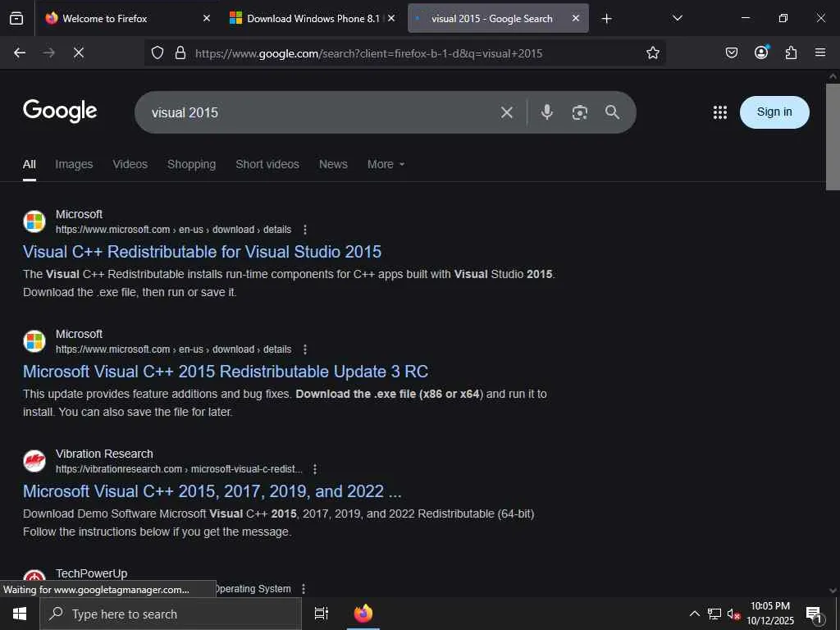Screen dimensions: 840x630
Task: Stop loading the current page
Action: click(x=78, y=52)
